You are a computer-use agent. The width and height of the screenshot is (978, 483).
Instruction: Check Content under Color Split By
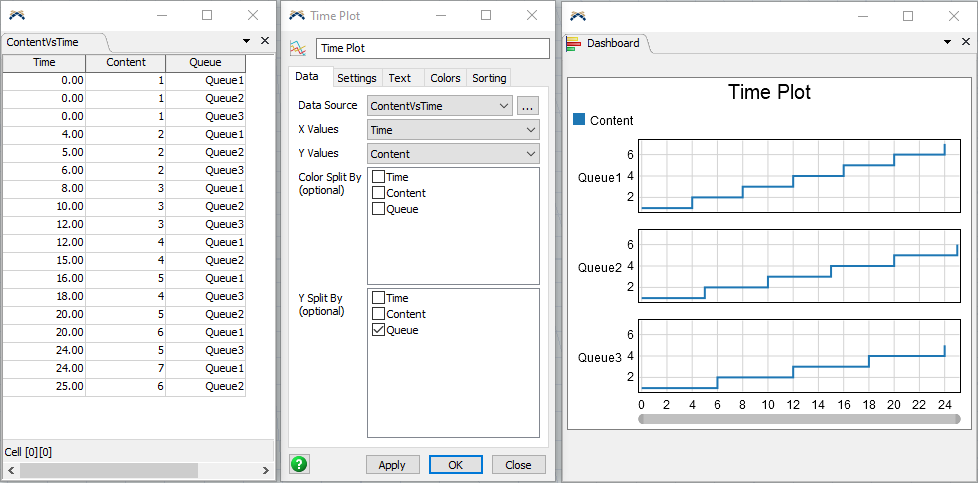[378, 193]
